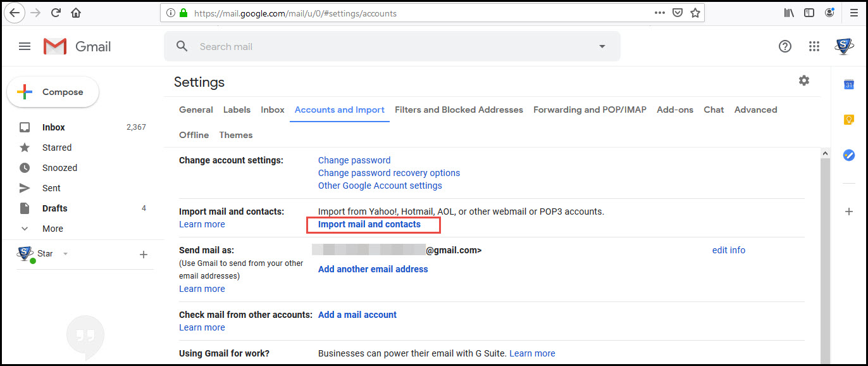Click the Import mail and contacts link

point(369,224)
